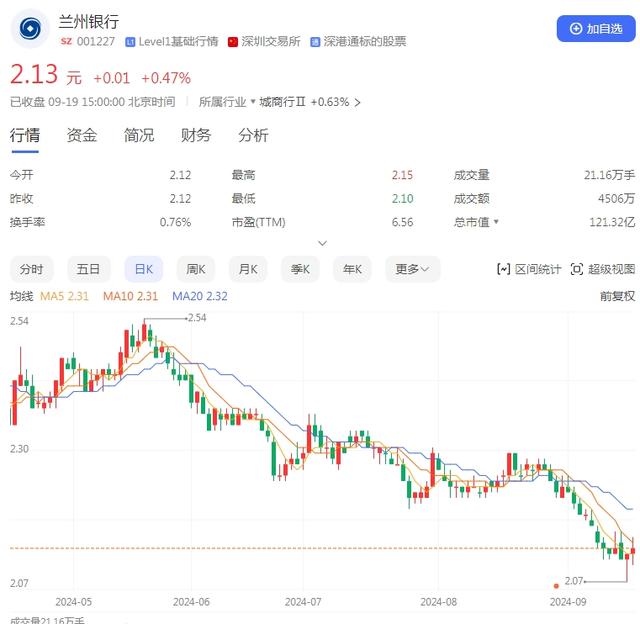Click the 2024-07 date axis label
Screen dimensions: 640x624
pyautogui.click(x=303, y=602)
